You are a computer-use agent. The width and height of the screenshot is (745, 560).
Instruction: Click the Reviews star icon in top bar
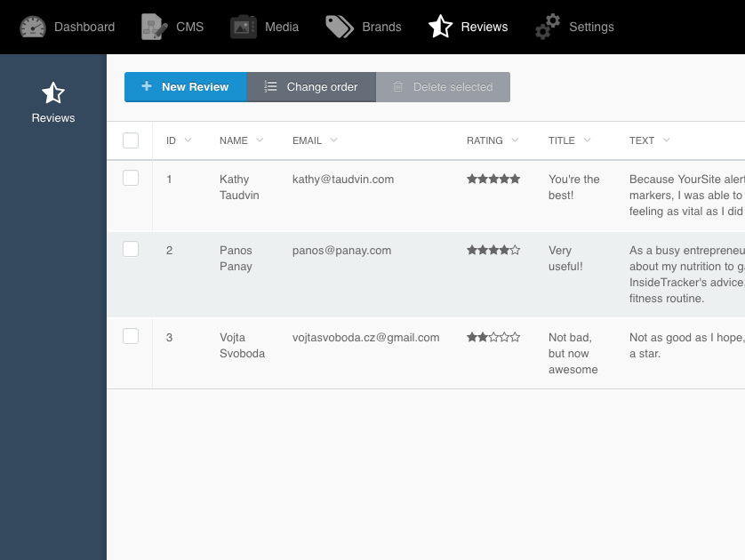click(x=440, y=27)
